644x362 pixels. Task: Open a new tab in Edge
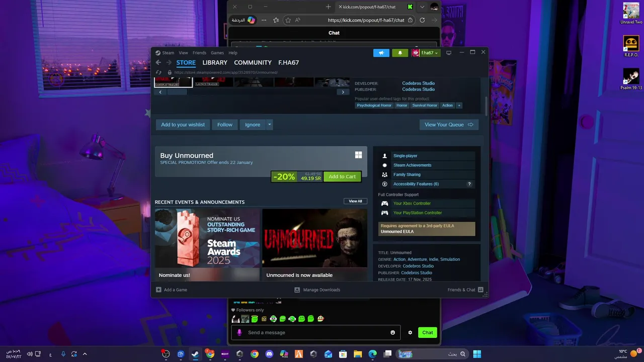point(329,7)
